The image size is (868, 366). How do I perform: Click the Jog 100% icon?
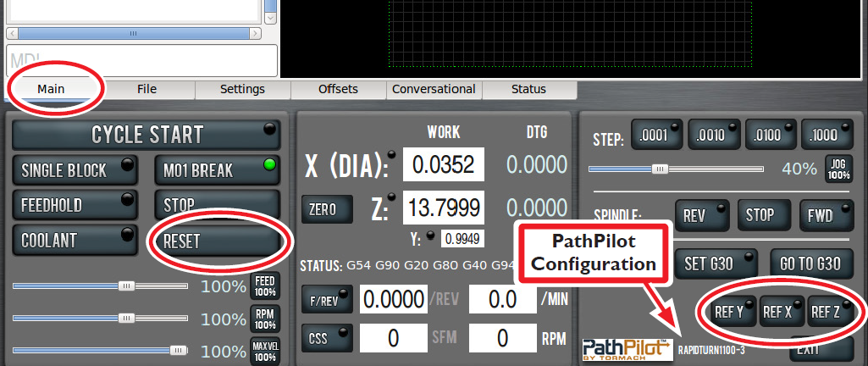[838, 169]
